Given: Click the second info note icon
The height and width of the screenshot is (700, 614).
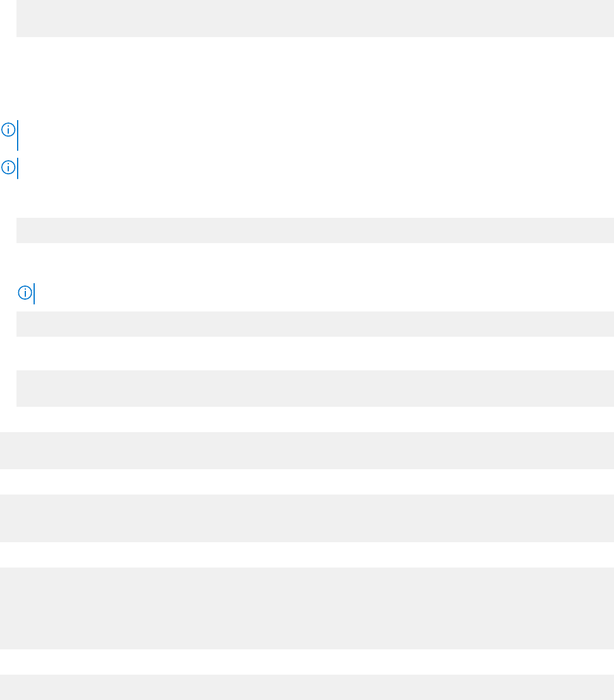Looking at the screenshot, I should point(8,167).
